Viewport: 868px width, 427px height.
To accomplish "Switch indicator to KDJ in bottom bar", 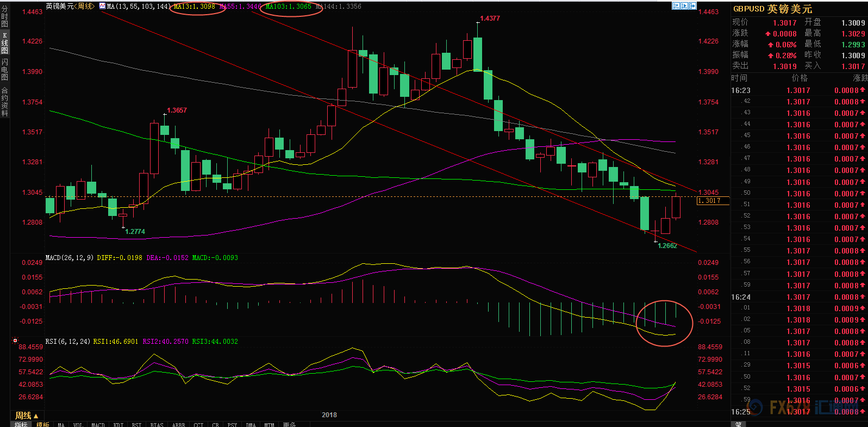I will [x=118, y=424].
